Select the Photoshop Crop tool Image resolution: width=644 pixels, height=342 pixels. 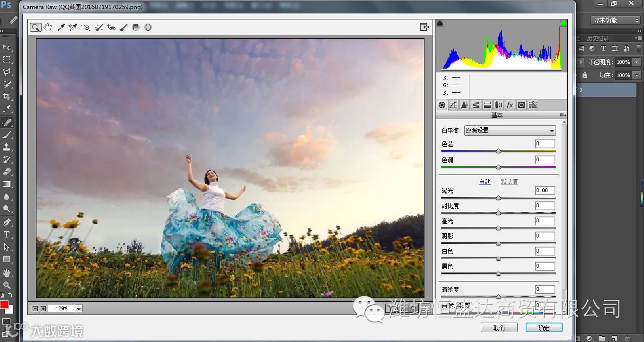click(x=7, y=96)
